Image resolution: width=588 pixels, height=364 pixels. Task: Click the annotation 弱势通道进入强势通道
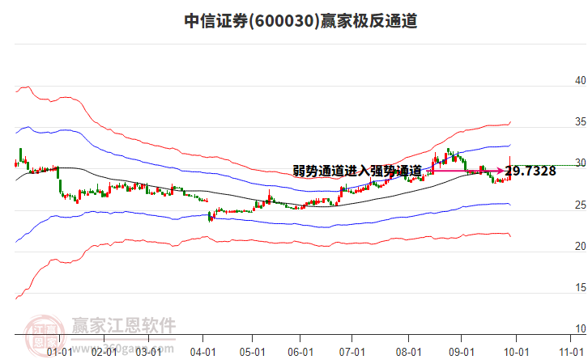(357, 171)
